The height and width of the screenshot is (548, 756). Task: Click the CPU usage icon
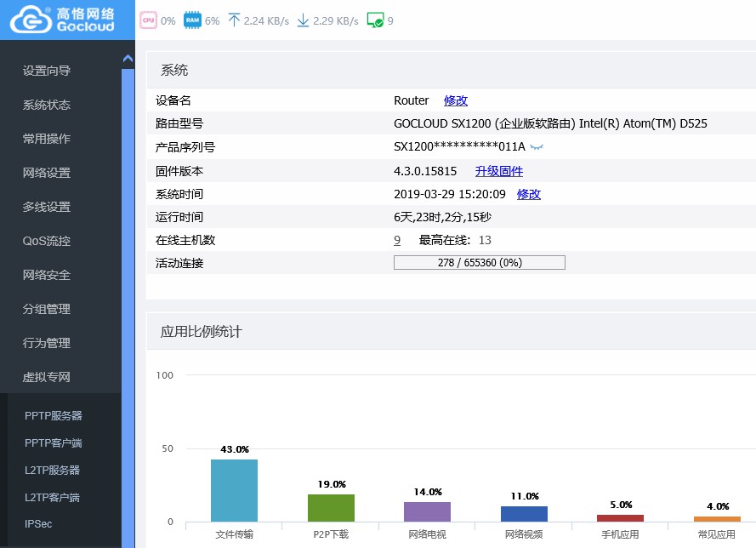tap(149, 20)
